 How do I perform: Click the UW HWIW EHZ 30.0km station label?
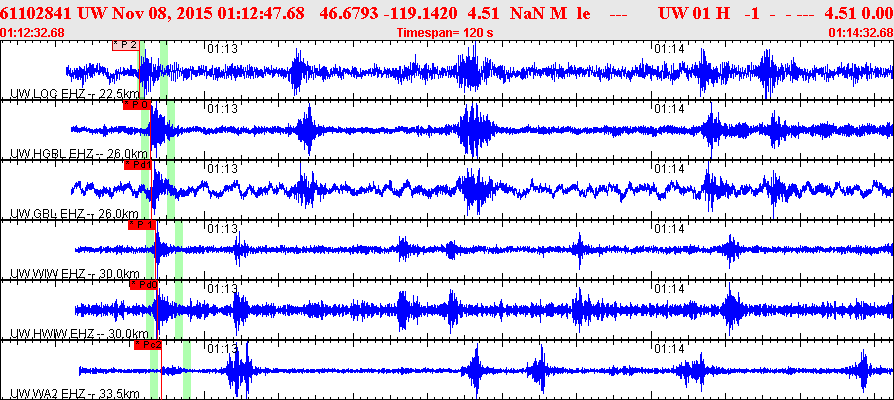(75, 333)
